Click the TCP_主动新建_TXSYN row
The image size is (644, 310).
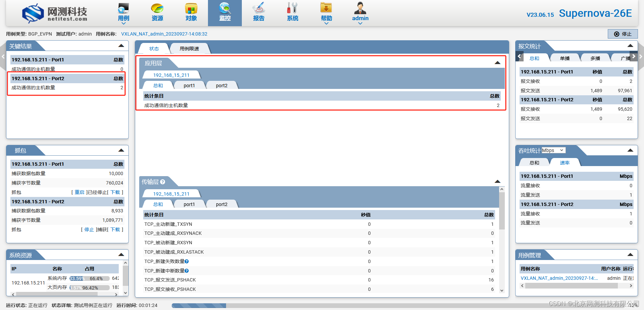(x=319, y=224)
